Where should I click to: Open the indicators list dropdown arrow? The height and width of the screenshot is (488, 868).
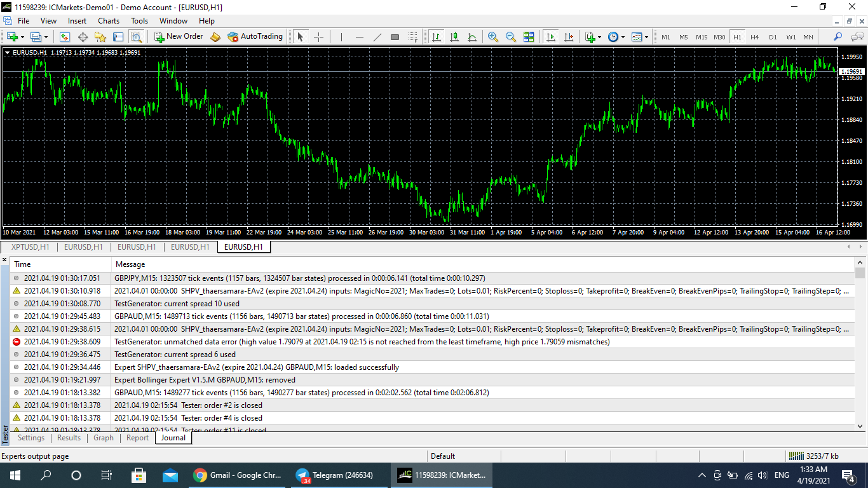pos(599,37)
